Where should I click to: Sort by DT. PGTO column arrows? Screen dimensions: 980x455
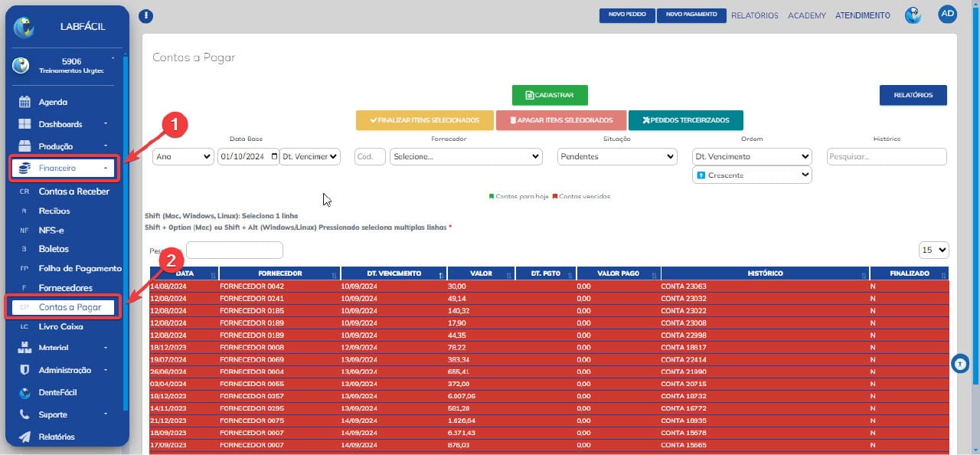[569, 274]
